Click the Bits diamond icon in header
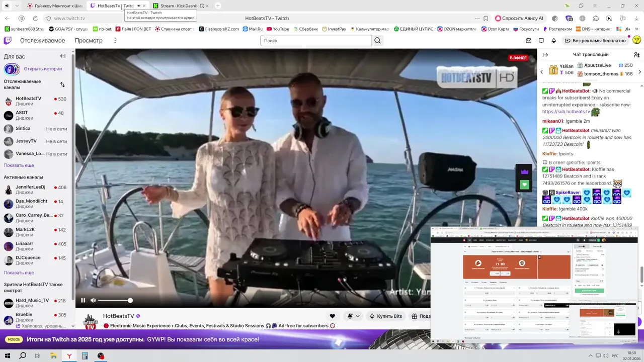 (554, 40)
